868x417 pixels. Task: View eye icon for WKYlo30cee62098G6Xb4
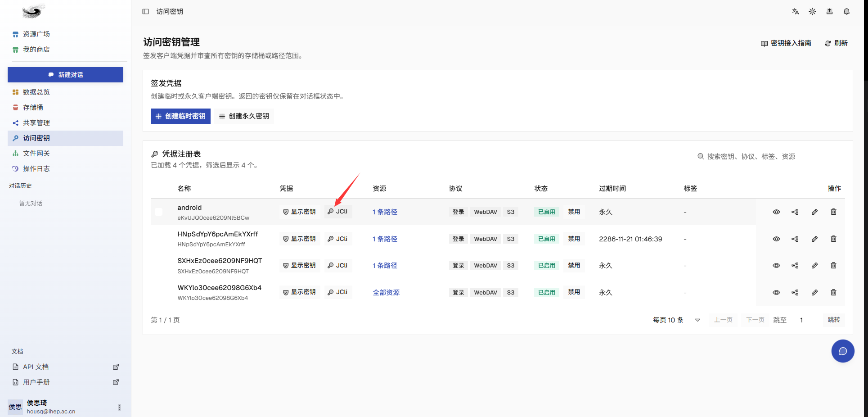tap(776, 293)
